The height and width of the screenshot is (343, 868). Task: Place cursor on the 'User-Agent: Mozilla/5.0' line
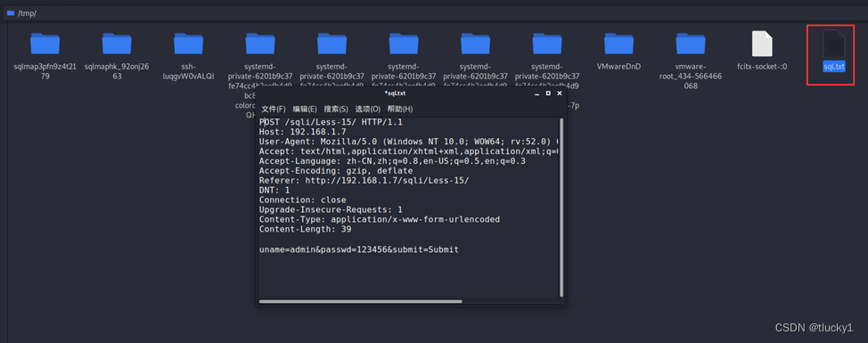click(x=408, y=142)
